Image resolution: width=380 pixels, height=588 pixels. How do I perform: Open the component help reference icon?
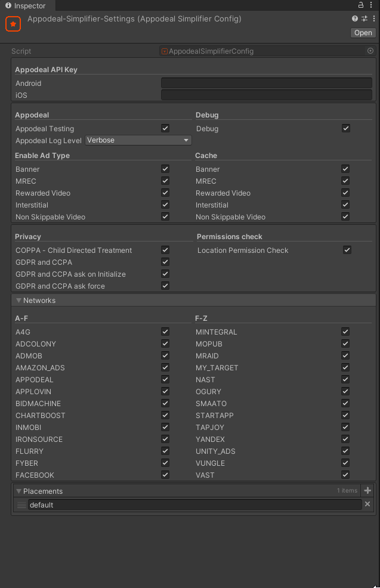pos(356,19)
